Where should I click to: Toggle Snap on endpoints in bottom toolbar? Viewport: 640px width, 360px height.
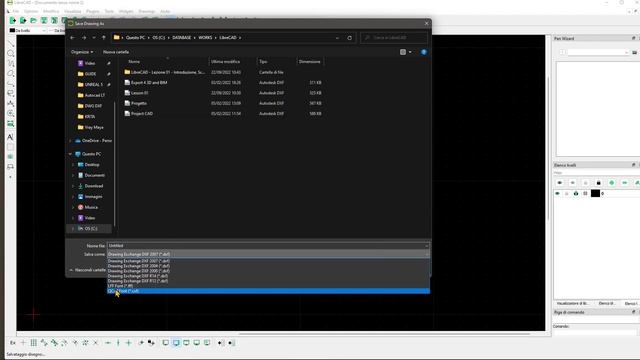point(44,343)
